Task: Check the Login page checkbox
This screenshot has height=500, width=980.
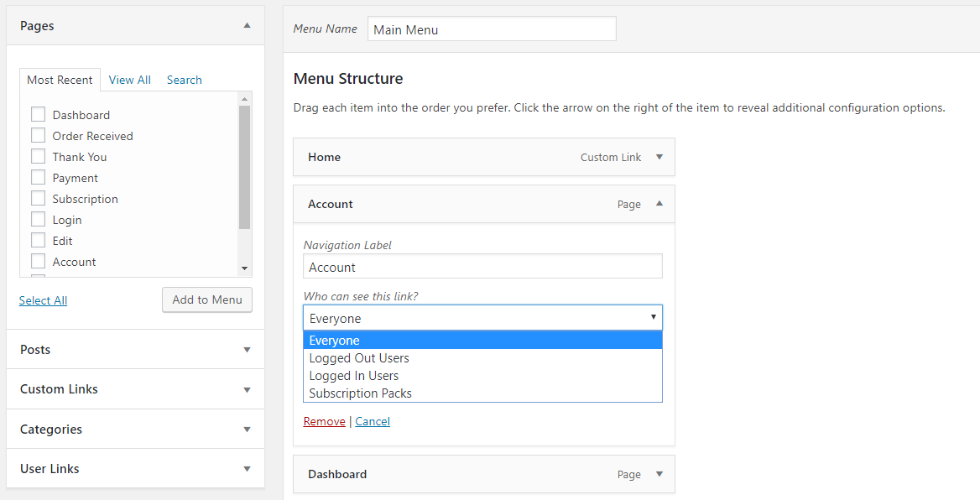Action: (x=38, y=219)
